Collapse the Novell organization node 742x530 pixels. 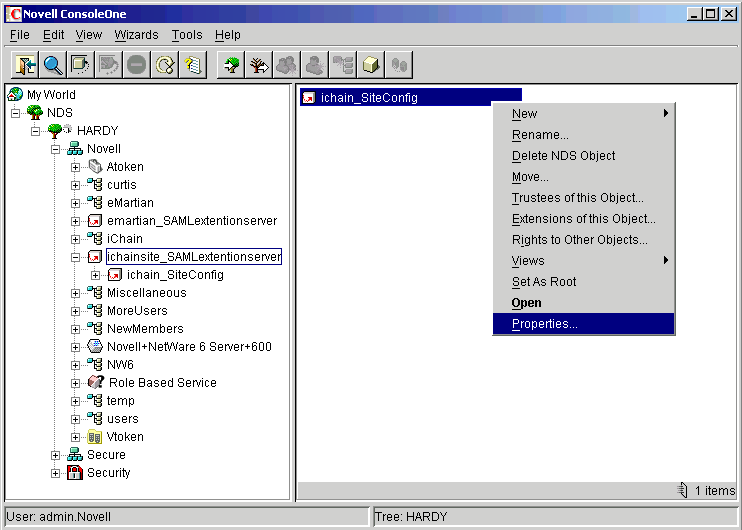click(56, 149)
